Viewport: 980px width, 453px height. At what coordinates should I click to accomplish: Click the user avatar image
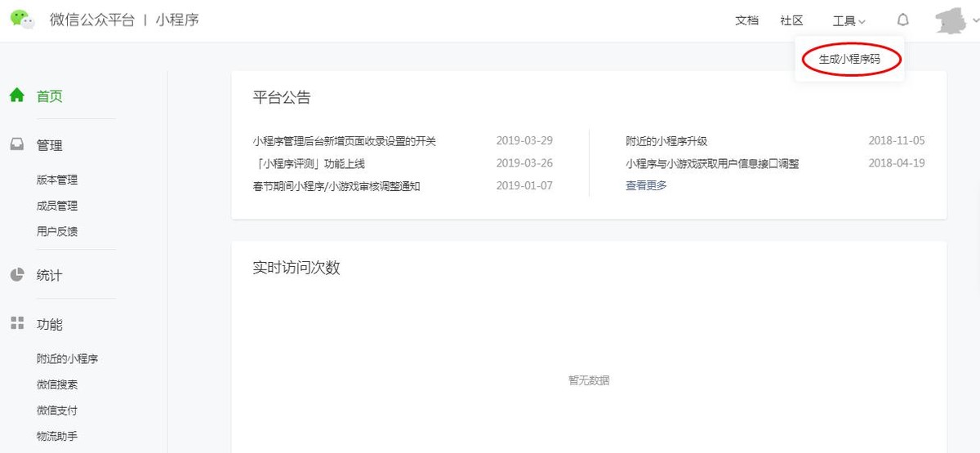951,20
